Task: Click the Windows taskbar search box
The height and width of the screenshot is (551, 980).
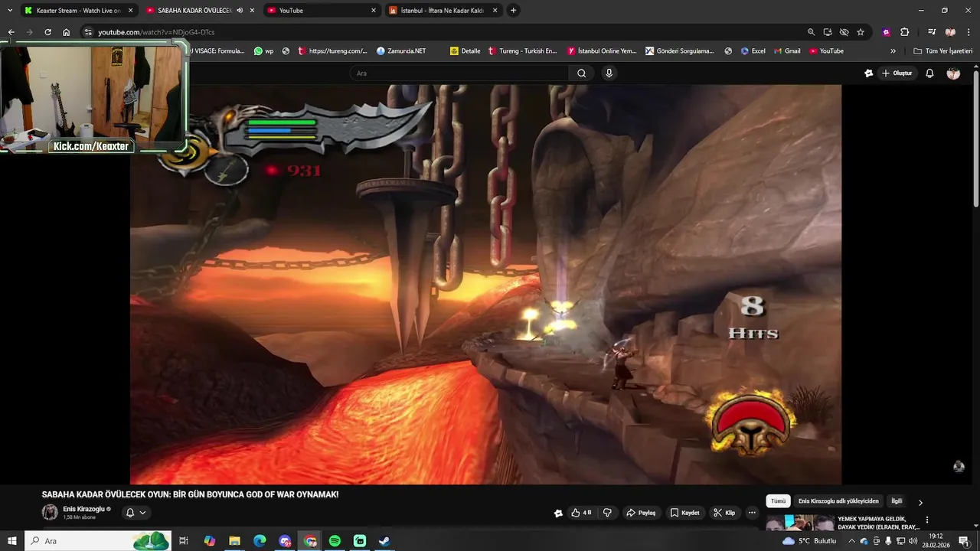Action: [x=97, y=541]
